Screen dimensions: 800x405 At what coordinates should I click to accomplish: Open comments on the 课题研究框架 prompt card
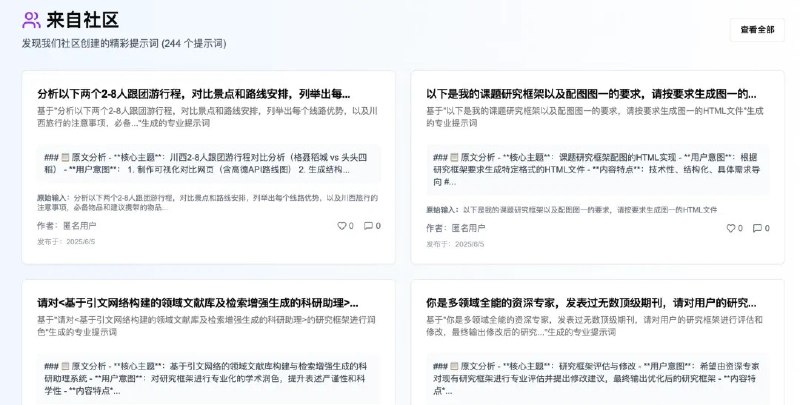point(761,228)
